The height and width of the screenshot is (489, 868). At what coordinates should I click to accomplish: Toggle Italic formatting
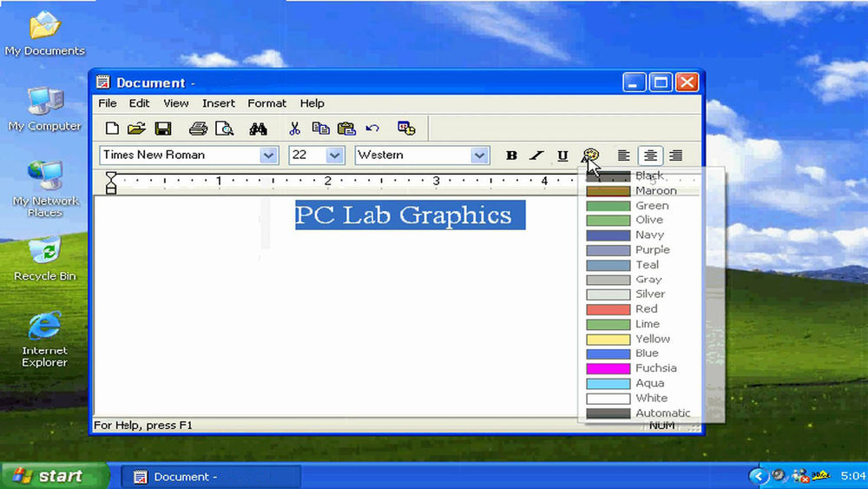[536, 155]
